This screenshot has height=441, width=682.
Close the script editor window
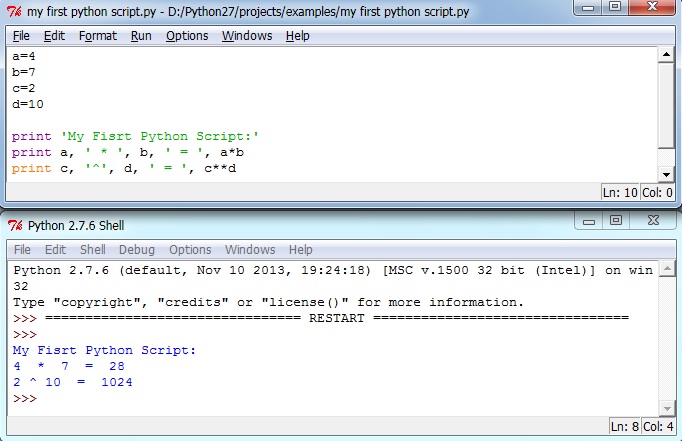[x=652, y=7]
